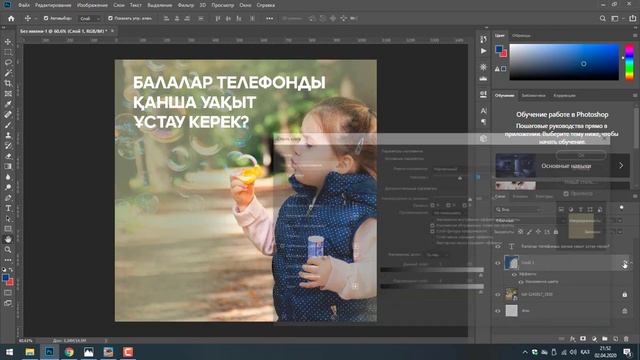The height and width of the screenshot is (360, 640).
Task: Select the Magic Wand tool
Action: tap(8, 73)
